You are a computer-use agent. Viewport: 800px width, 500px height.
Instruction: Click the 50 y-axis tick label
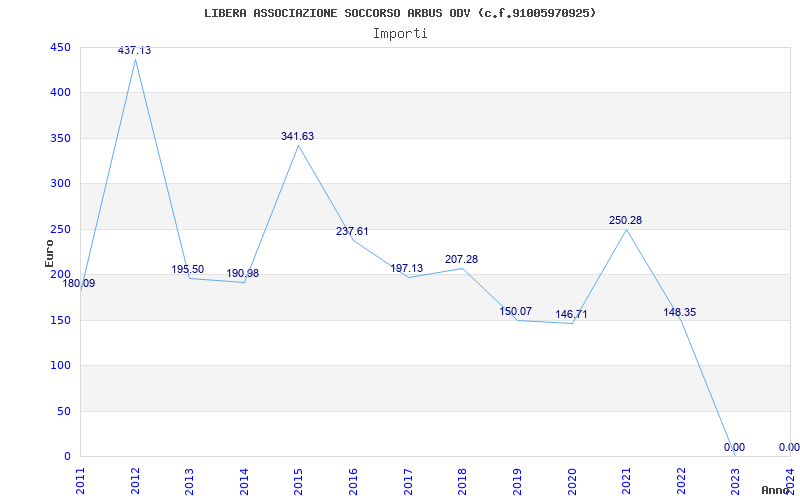pyautogui.click(x=63, y=411)
